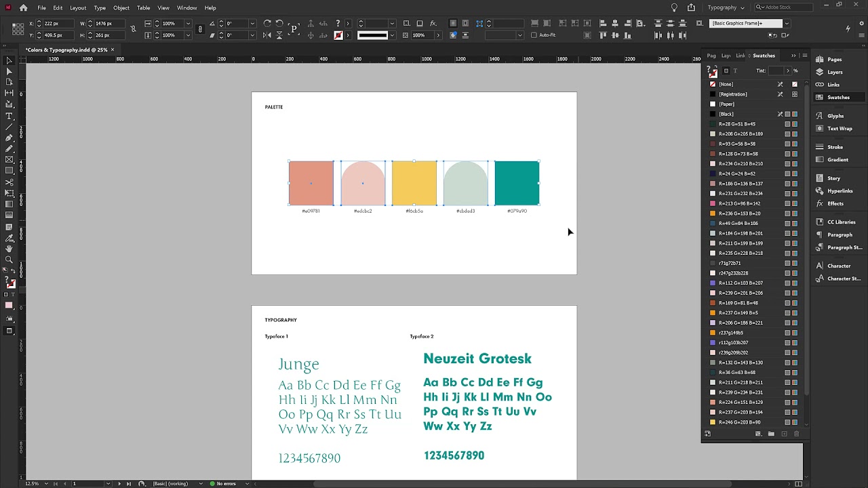
Task: Select the Pencil tool
Action: pyautogui.click(x=9, y=148)
